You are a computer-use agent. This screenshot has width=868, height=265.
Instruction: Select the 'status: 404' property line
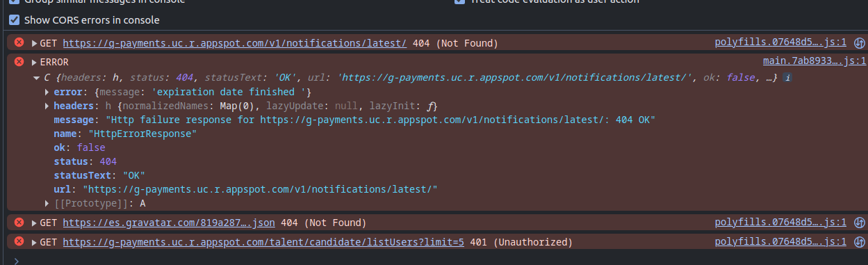point(85,161)
